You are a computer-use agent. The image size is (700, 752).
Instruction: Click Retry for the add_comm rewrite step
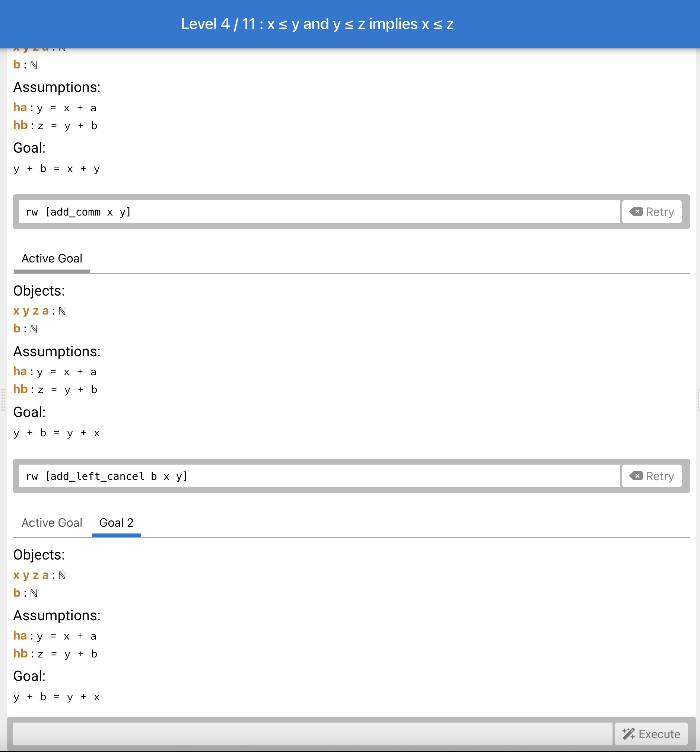pyautogui.click(x=652, y=212)
